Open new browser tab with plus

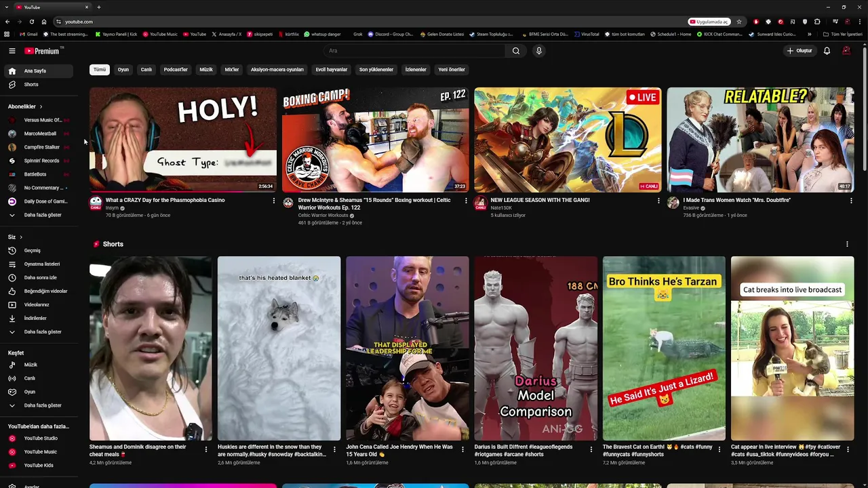click(99, 7)
